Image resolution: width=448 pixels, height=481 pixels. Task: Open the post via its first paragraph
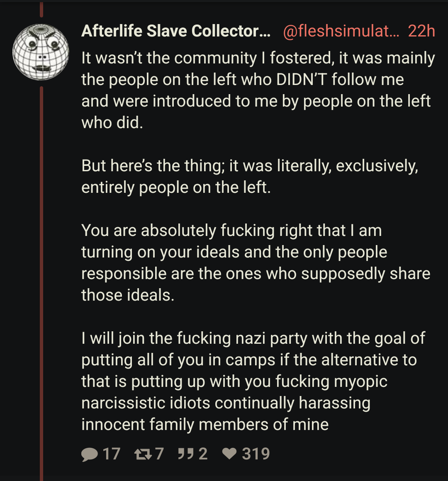[x=258, y=90]
